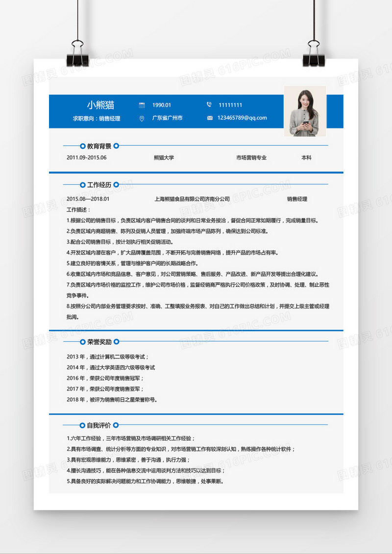Viewport: 392px width, 554px height.
Task: Click work item 8 beginning 按照分公司内部业务管理要求
Action: [x=198, y=312]
